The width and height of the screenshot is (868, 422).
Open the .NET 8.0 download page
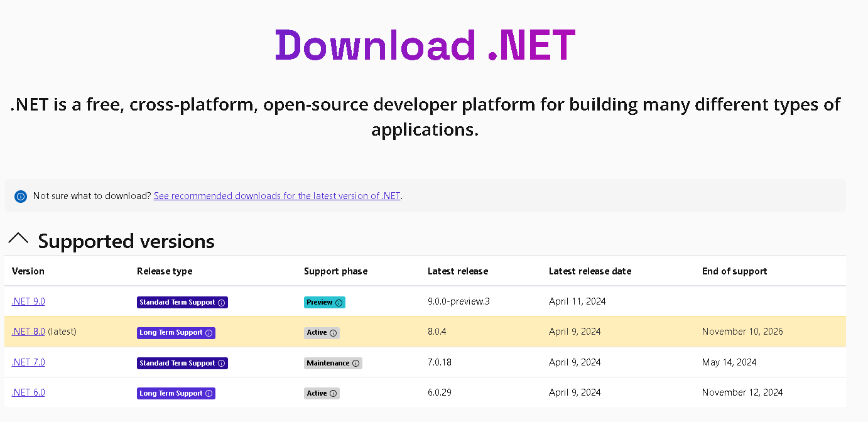[x=28, y=331]
